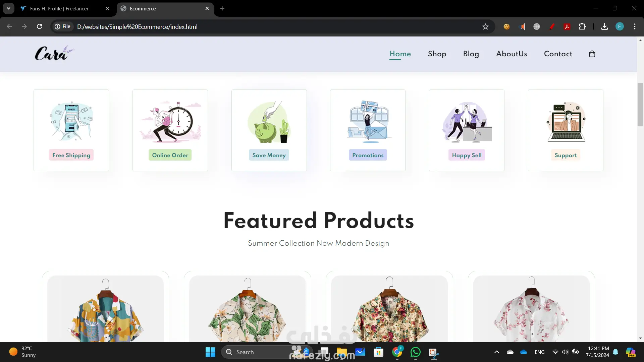Bookmark this page with star icon
644x362 pixels.
tap(485, 26)
